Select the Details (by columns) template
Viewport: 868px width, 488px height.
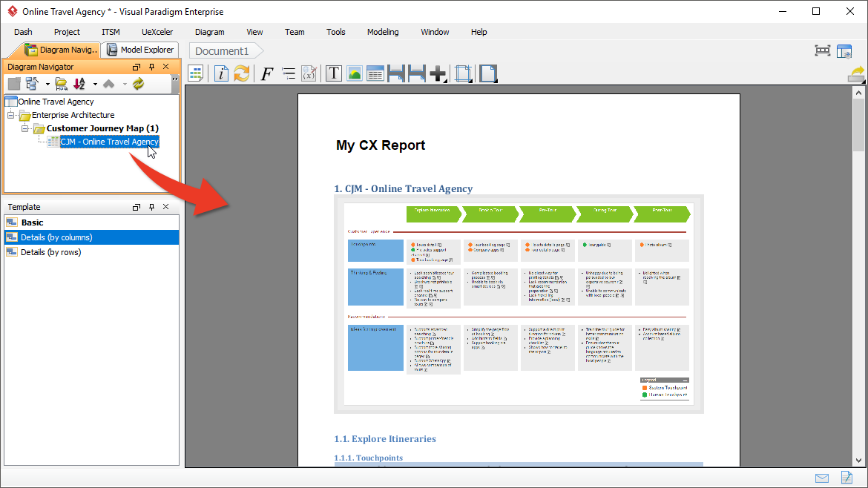click(92, 237)
